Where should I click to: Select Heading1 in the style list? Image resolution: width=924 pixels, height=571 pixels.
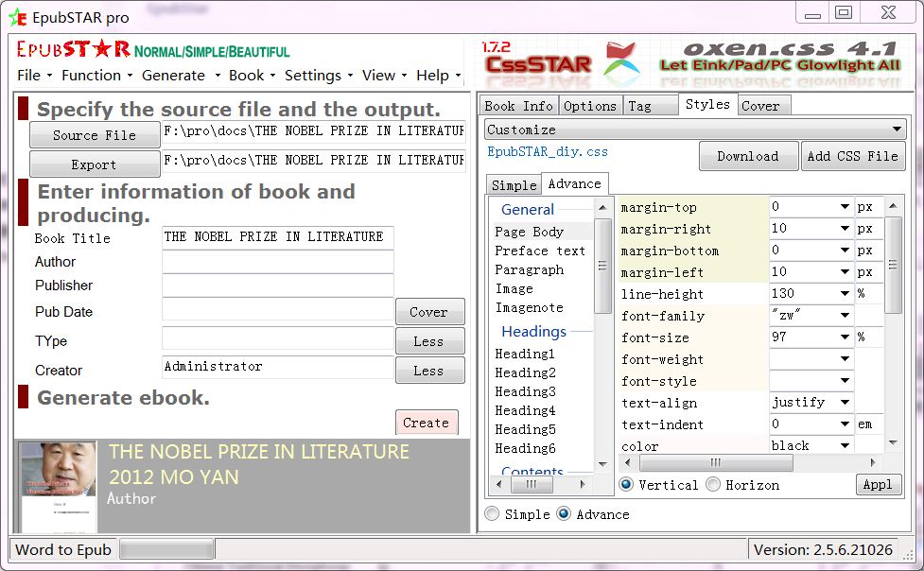pyautogui.click(x=525, y=354)
